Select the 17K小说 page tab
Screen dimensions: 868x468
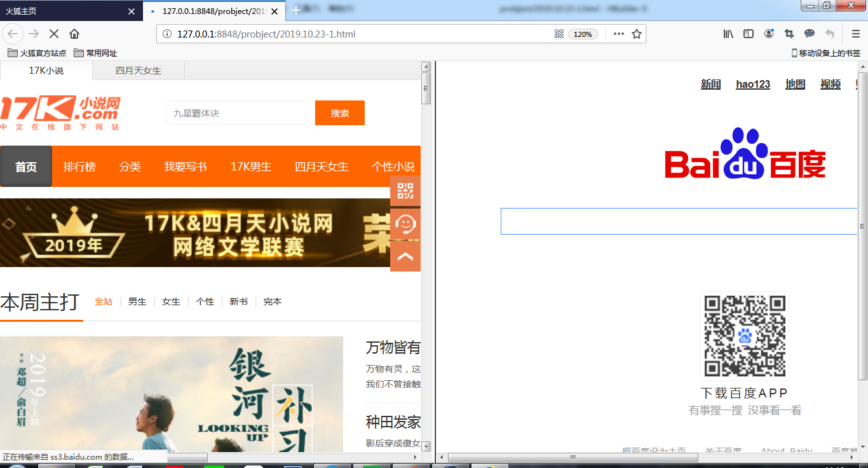tap(46, 71)
